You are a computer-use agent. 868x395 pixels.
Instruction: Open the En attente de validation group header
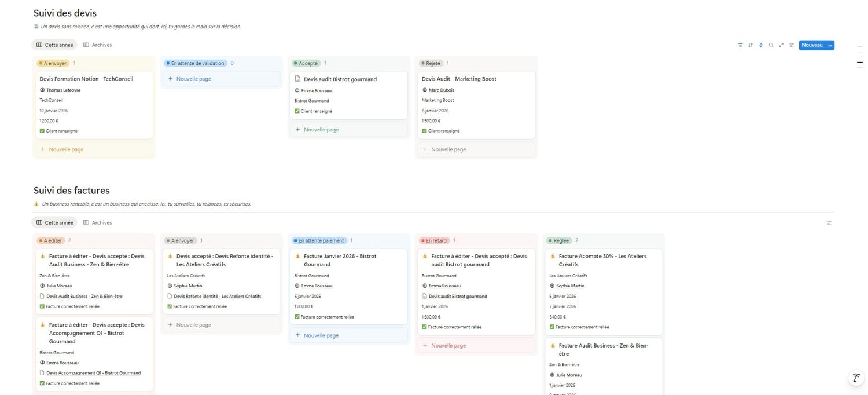coord(194,63)
